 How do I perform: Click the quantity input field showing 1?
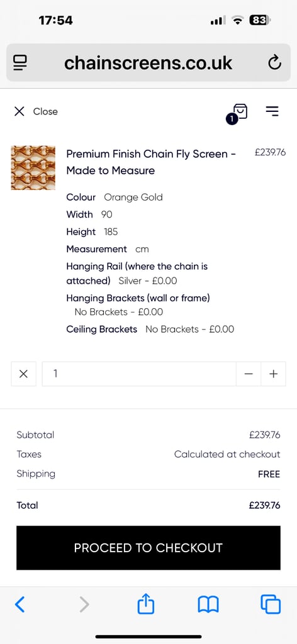pos(139,374)
